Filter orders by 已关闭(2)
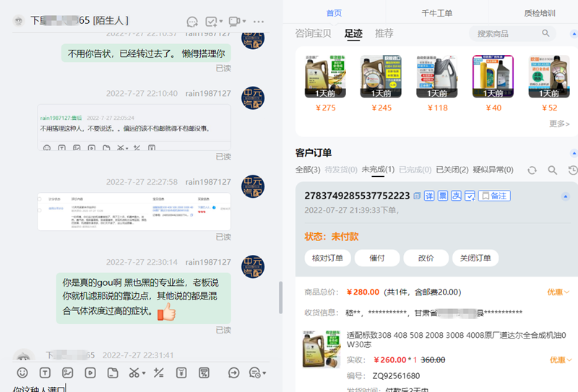The height and width of the screenshot is (392, 578). click(452, 170)
